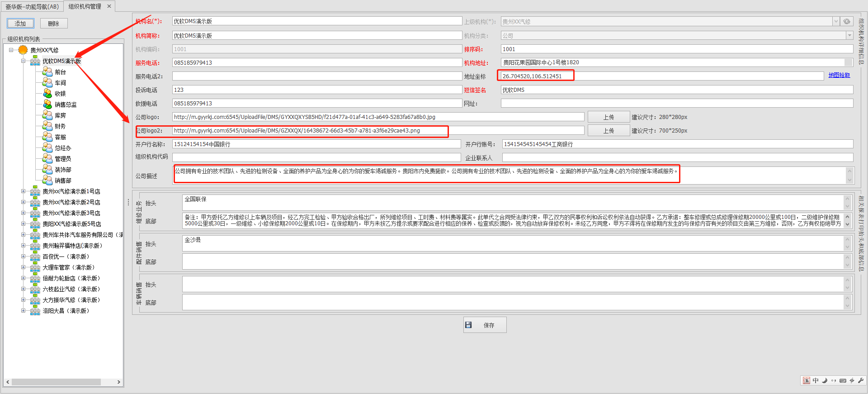Click the IME wrench settings icon
868x394 pixels.
coord(860,380)
